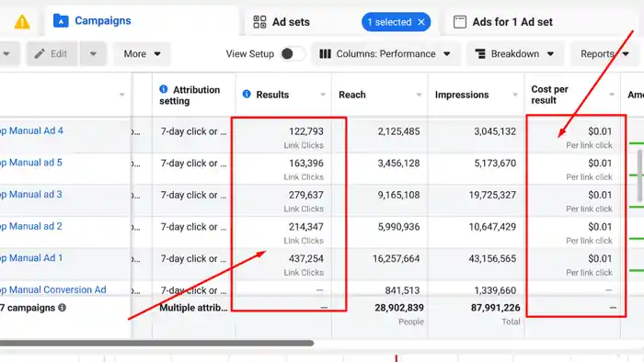Open the Manual Ad 1 campaign link
This screenshot has width=644, height=362.
[x=31, y=258]
